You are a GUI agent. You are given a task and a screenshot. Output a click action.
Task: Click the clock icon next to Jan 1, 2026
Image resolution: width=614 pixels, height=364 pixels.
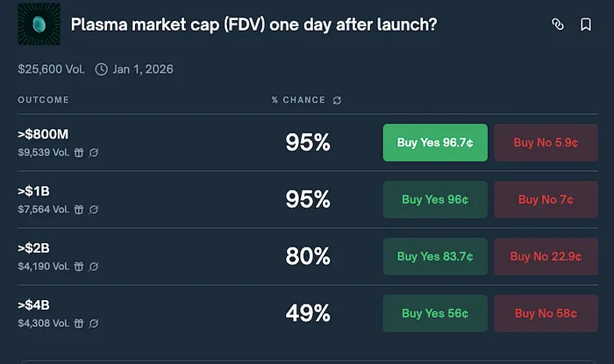[x=102, y=69]
